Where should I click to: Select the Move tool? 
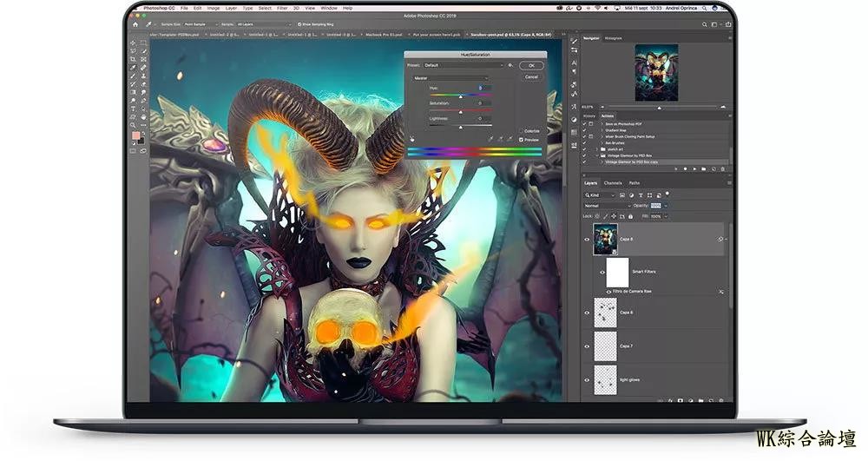point(133,43)
